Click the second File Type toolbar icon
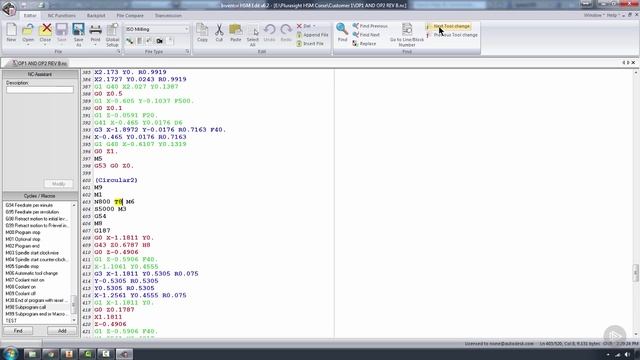 [x=140, y=41]
